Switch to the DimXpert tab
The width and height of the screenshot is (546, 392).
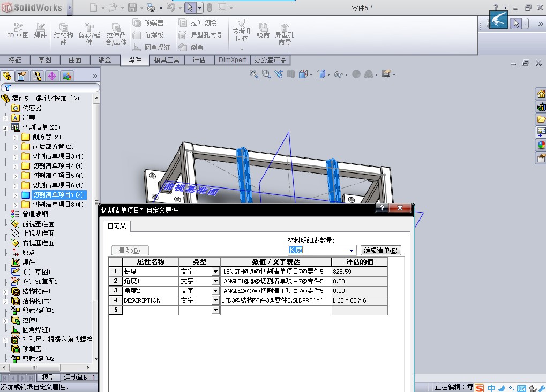click(x=232, y=60)
